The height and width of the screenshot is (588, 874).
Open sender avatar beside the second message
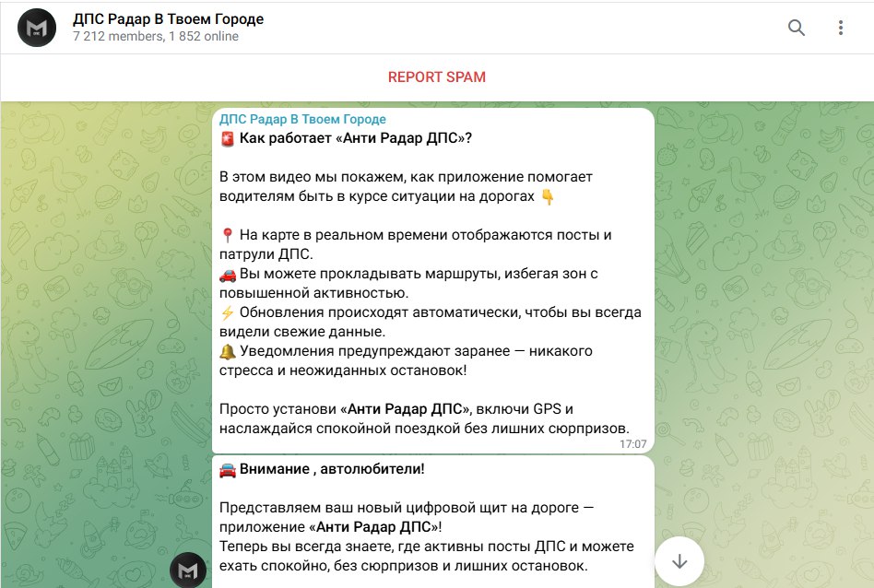[x=190, y=570]
